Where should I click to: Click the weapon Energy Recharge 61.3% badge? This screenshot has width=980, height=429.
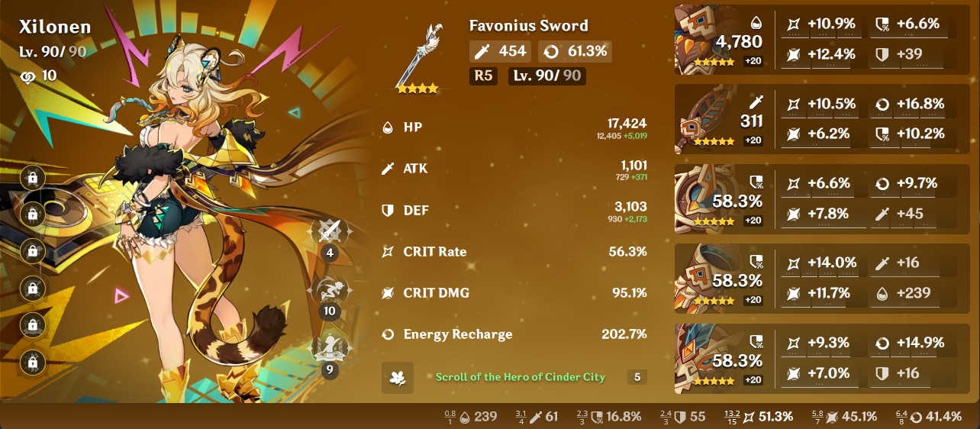[x=575, y=51]
